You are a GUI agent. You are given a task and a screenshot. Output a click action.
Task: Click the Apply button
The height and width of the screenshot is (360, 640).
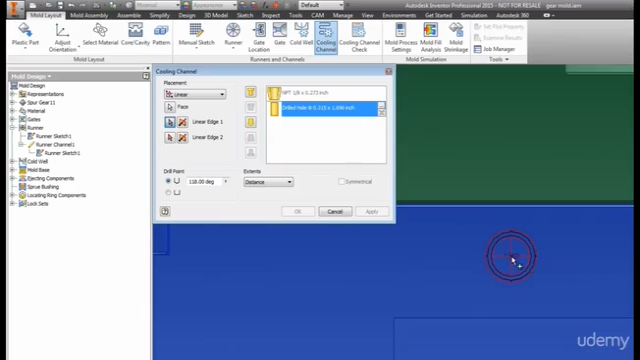point(372,211)
